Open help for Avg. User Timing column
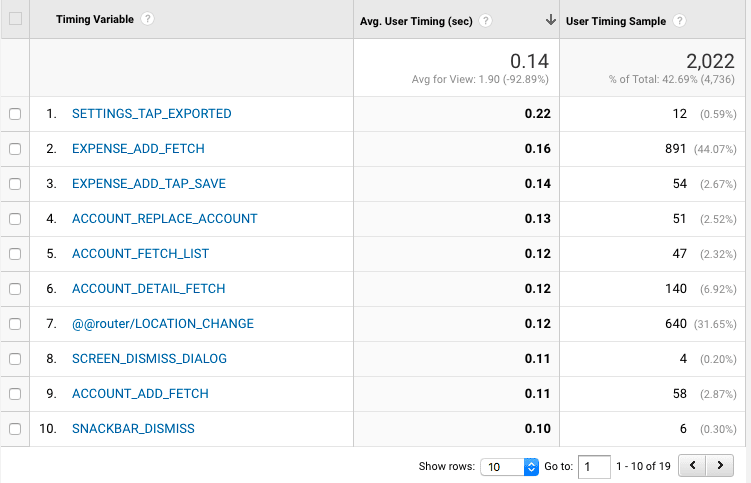This screenshot has width=751, height=483. tap(485, 21)
